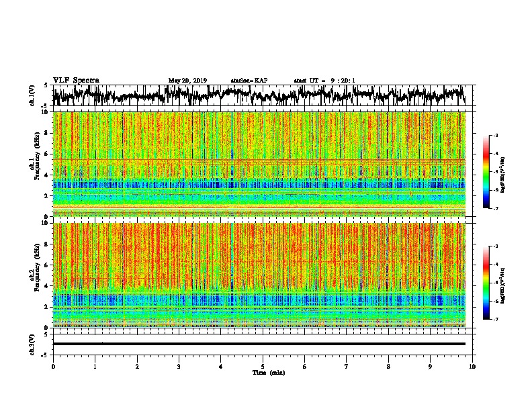Click the ch.2 spectrogram plot
Viewport: 532px width, 411px height.
[259, 275]
